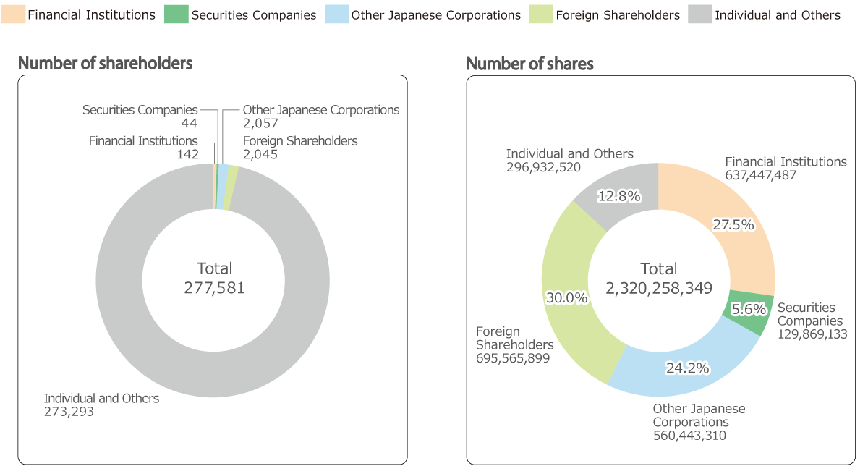The height and width of the screenshot is (466, 868).
Task: Click the Foreign Shareholders legend swatch
Action: [540, 14]
